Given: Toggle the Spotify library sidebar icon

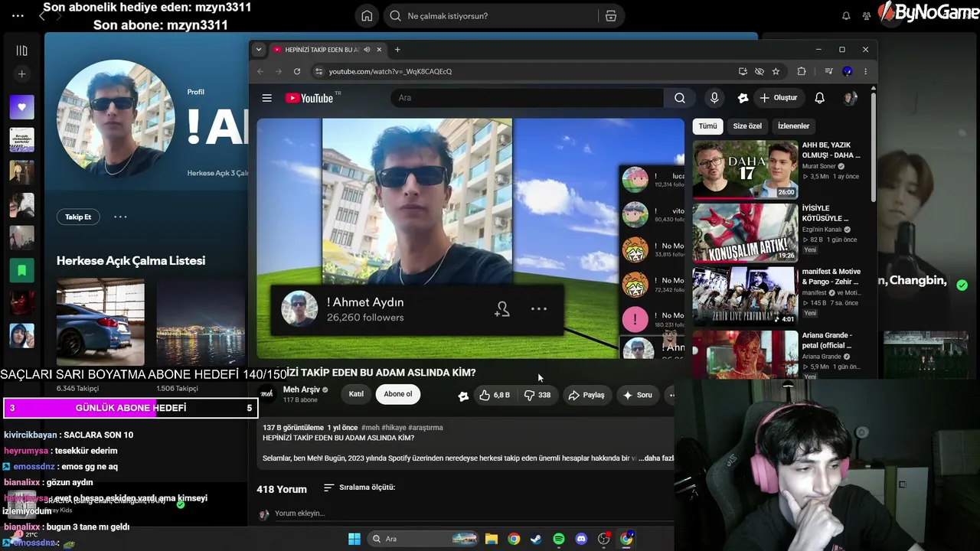Looking at the screenshot, I should tap(21, 51).
